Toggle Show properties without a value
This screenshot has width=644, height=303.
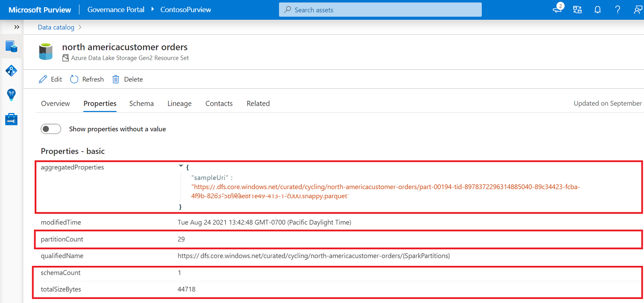pos(51,129)
